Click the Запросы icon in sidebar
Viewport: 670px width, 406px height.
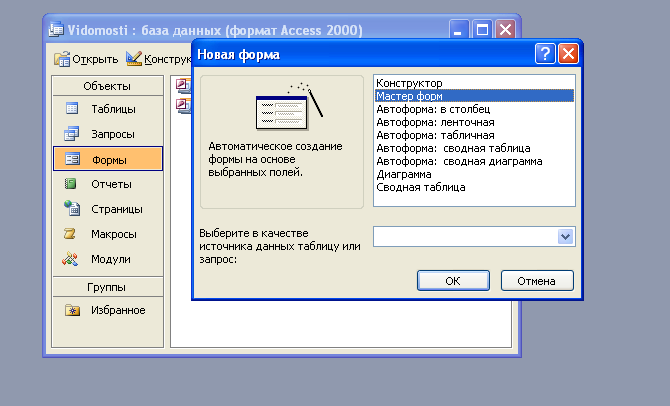[71, 134]
